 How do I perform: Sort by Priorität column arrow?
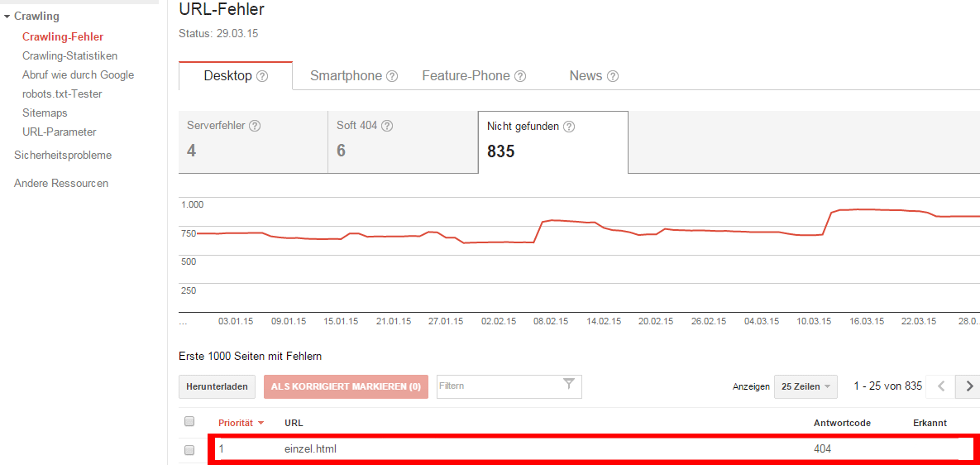(261, 423)
